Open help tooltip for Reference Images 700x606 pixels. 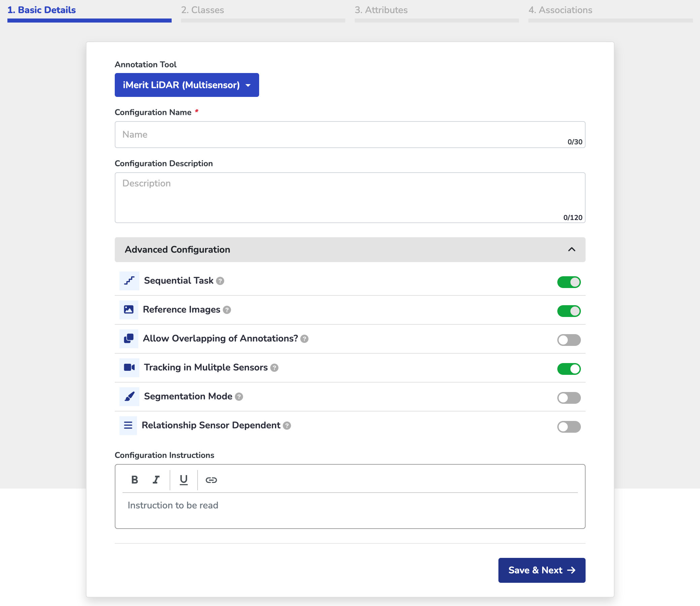coord(227,310)
